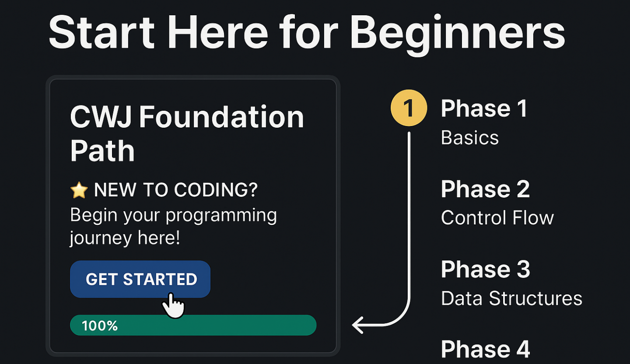
Task: Click the vertical line connecting the phases
Action: point(409,214)
